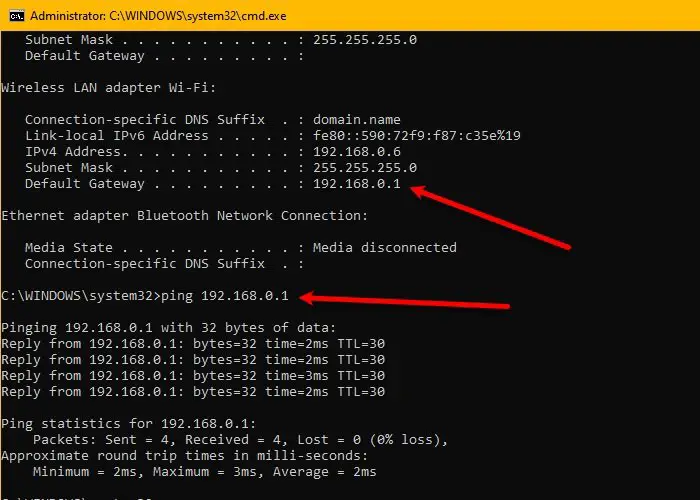Click 'Approximate round trip times in milli-seconds' line
The height and width of the screenshot is (500, 700).
click(x=184, y=456)
